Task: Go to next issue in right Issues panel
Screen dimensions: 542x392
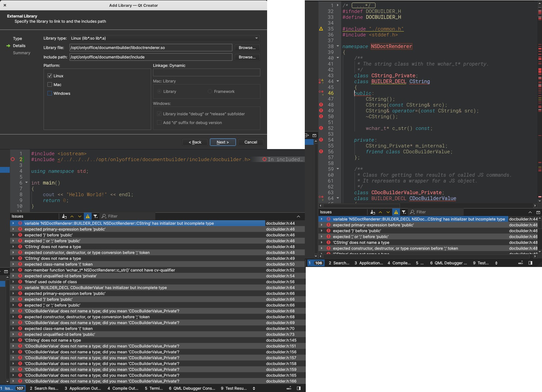Action: pyautogui.click(x=388, y=212)
